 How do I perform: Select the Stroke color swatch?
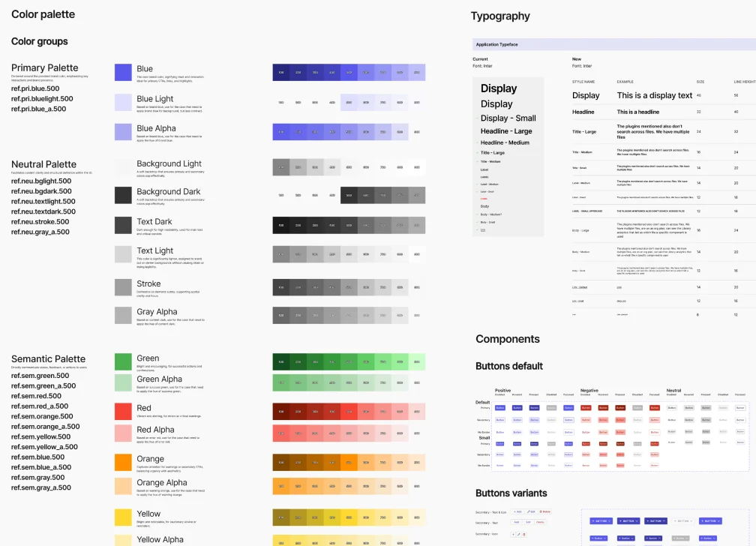tap(123, 287)
